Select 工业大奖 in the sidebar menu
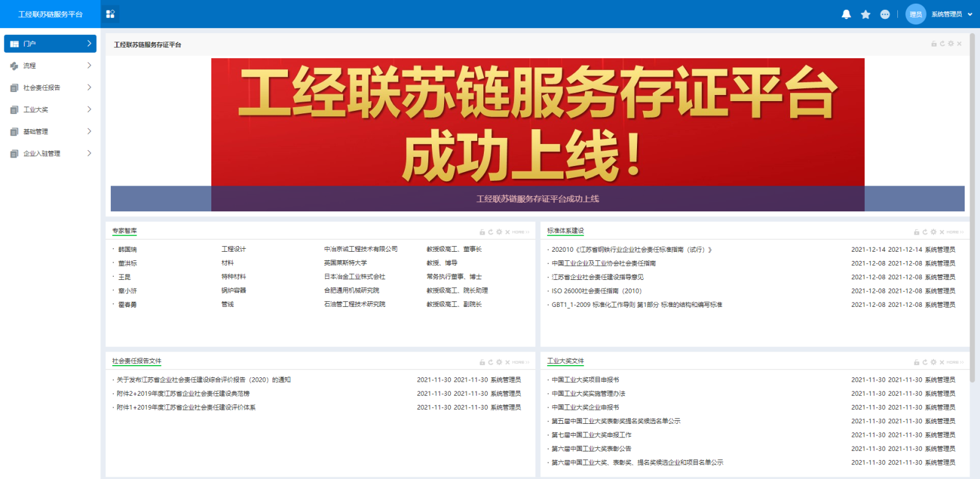 [50, 110]
